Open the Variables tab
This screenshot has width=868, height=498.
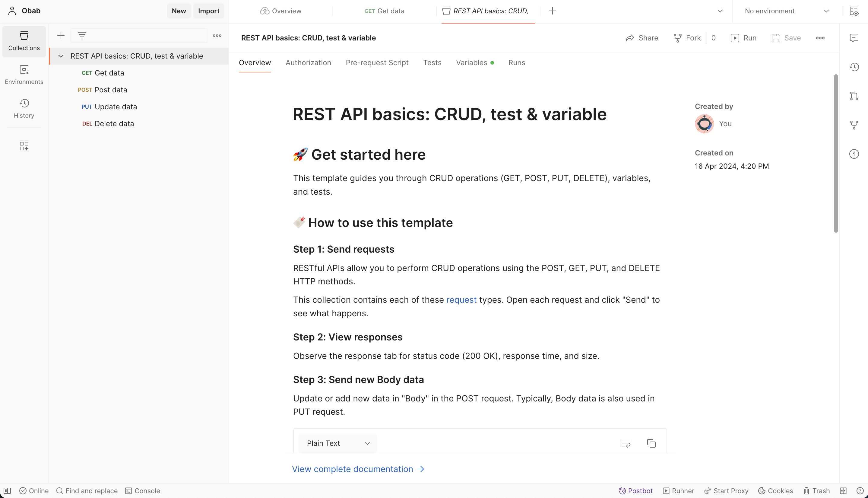tap(475, 62)
